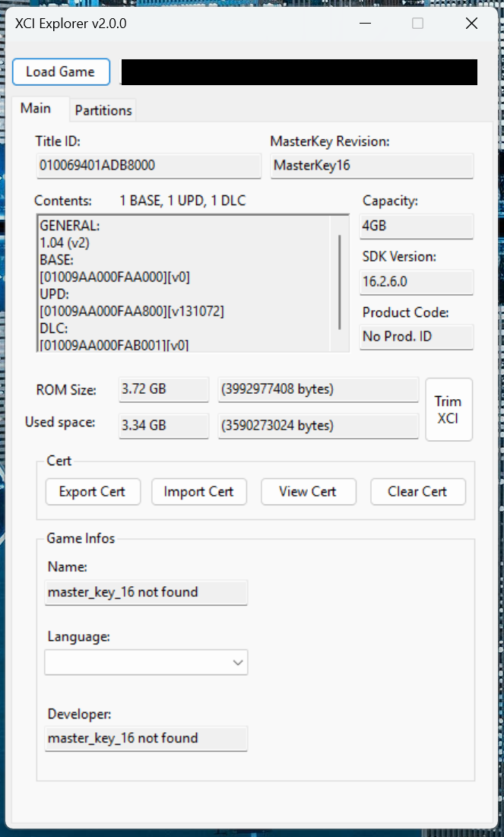Click the blacked-out file path field
The width and height of the screenshot is (504, 837).
299,72
